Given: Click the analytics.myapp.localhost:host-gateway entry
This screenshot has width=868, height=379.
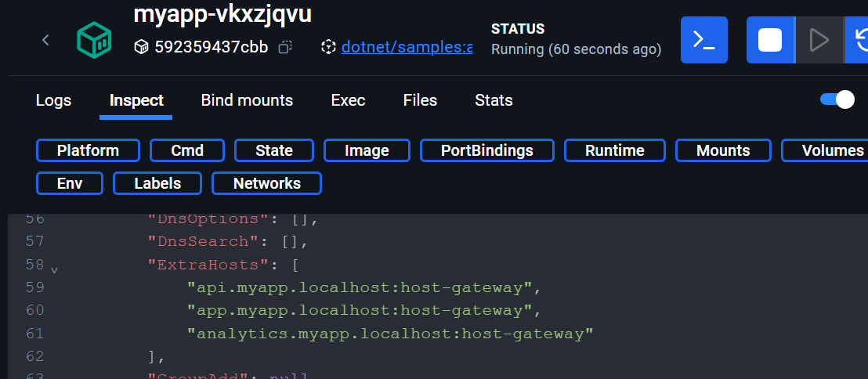Looking at the screenshot, I should [390, 334].
